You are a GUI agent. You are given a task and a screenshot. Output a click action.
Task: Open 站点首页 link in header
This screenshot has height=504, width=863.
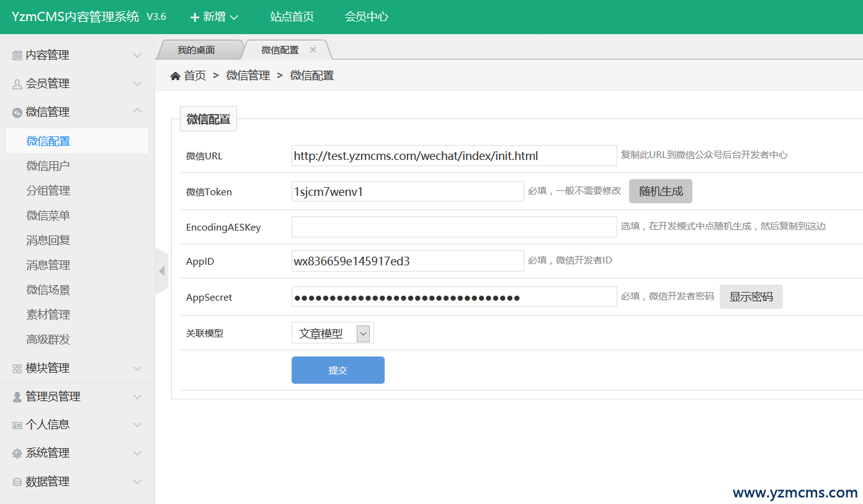point(292,17)
